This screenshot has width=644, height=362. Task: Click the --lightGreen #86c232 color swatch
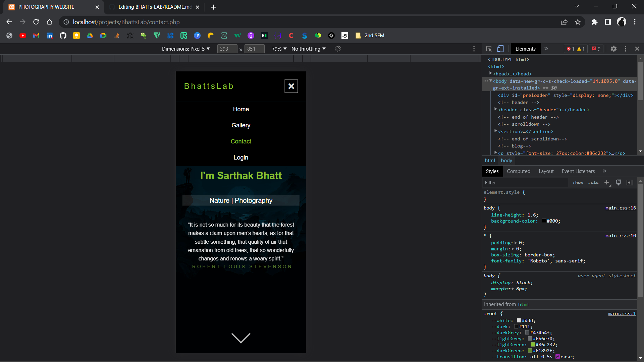[533, 345]
